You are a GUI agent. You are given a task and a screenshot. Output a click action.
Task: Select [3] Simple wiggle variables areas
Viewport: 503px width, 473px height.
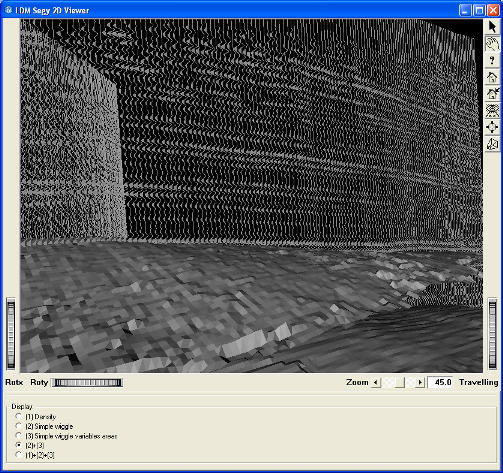(x=19, y=436)
